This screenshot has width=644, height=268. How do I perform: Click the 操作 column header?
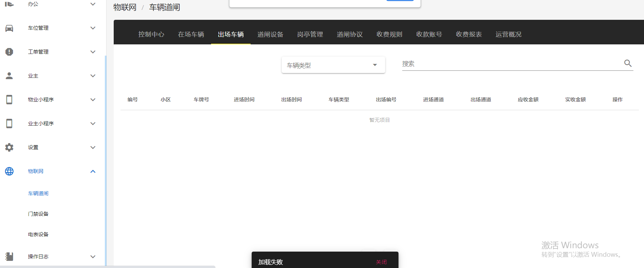(618, 100)
